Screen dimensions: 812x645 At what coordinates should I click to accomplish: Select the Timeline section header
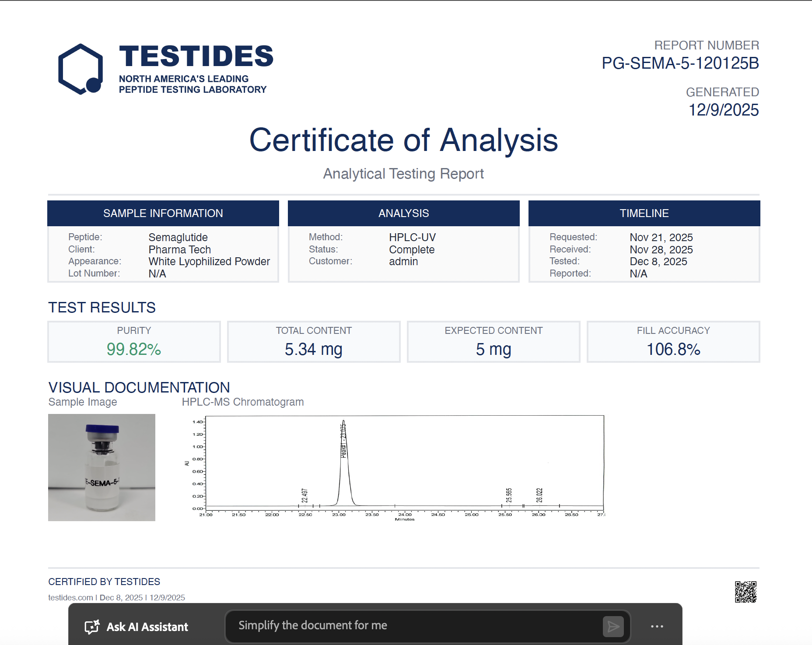(x=644, y=213)
